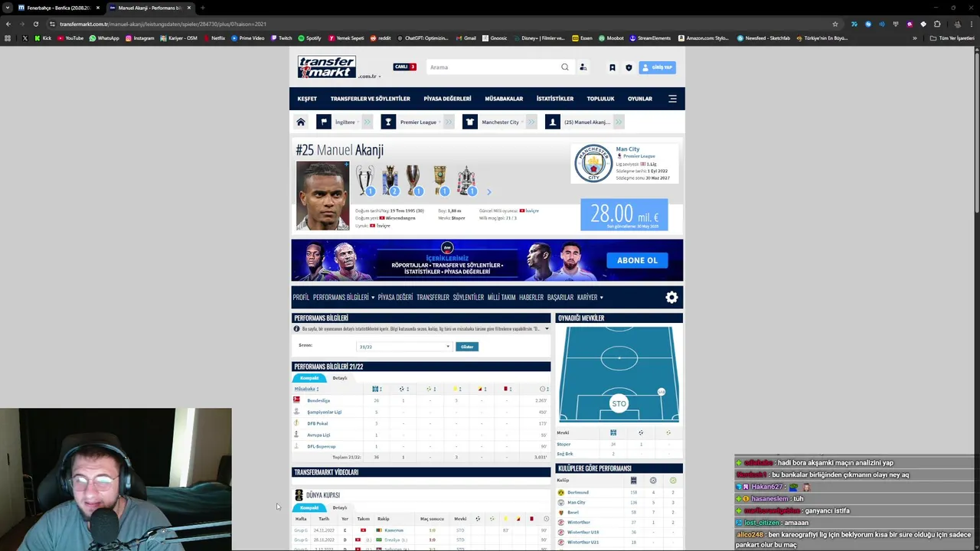
Task: Click the Transfermarkt logo
Action: point(327,67)
